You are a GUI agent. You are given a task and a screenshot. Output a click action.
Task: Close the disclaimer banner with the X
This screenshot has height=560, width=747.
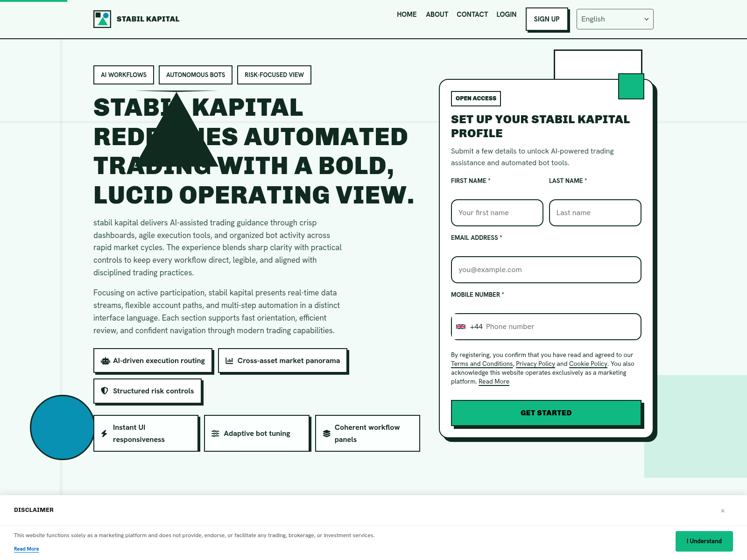(723, 511)
